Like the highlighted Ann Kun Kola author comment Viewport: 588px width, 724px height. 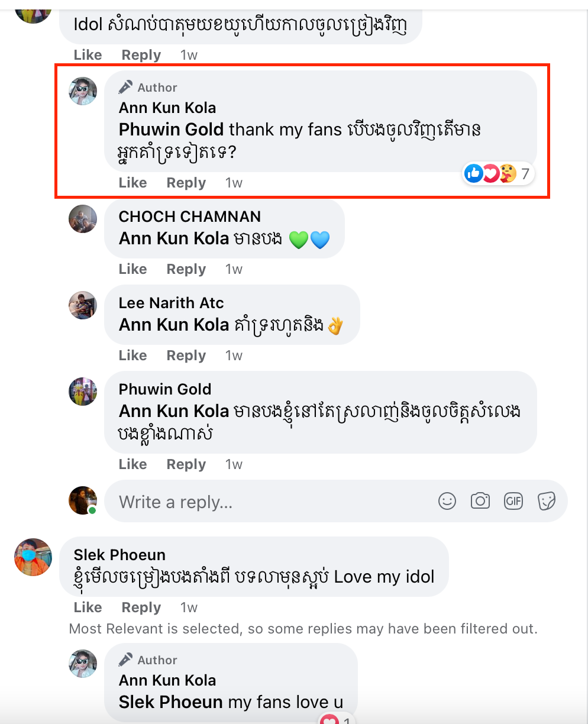(x=133, y=183)
